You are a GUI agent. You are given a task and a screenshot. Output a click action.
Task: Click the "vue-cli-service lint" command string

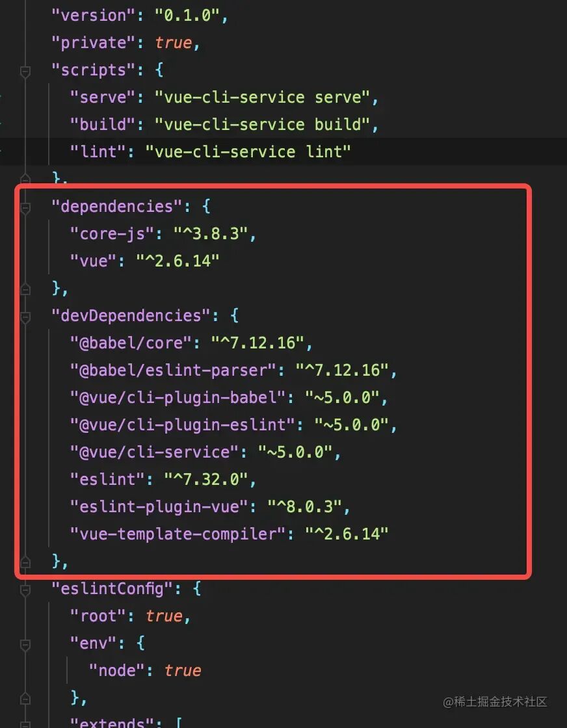tap(248, 152)
